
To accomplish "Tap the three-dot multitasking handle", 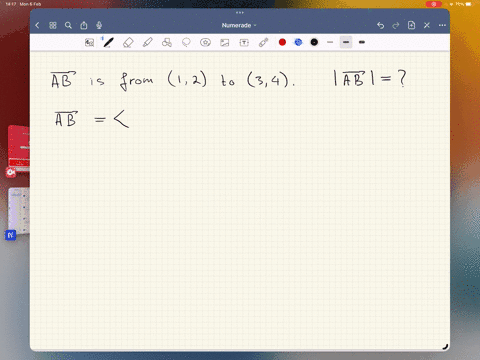I will 240,13.
